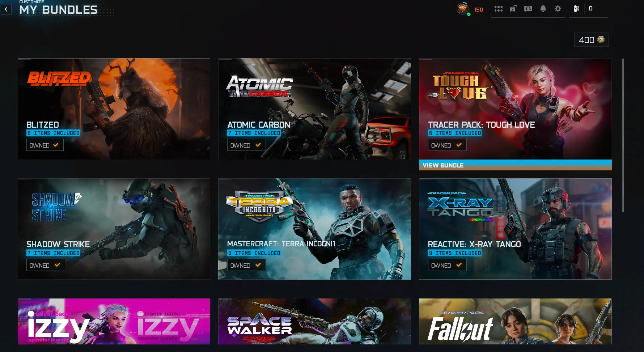Click the X-Ray Tango owned checkmark
The height and width of the screenshot is (352, 644).
point(459,265)
